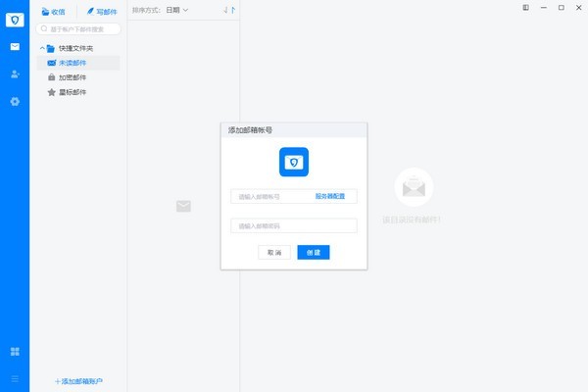The width and height of the screenshot is (588, 392).
Task: Open the settings gear in the sidebar
Action: coord(15,101)
